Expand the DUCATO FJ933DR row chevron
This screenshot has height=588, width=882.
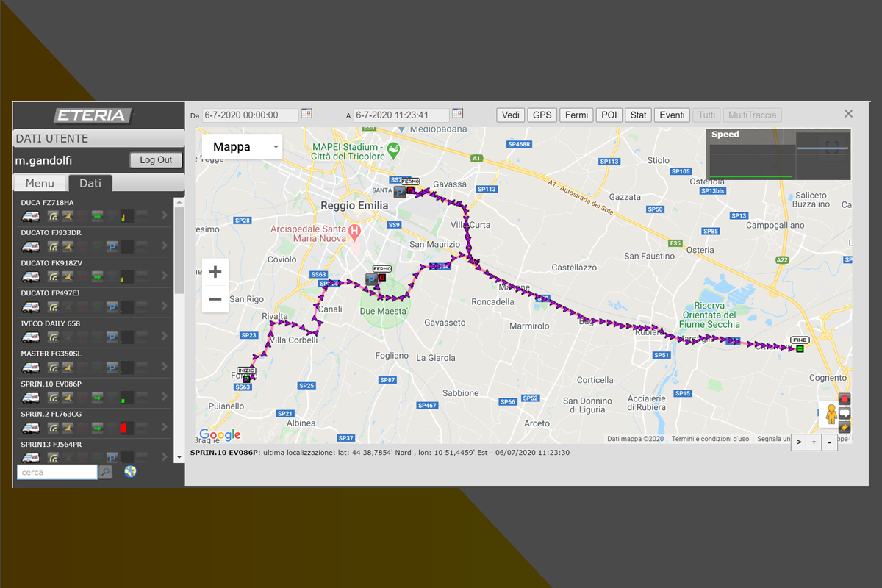[x=164, y=246]
